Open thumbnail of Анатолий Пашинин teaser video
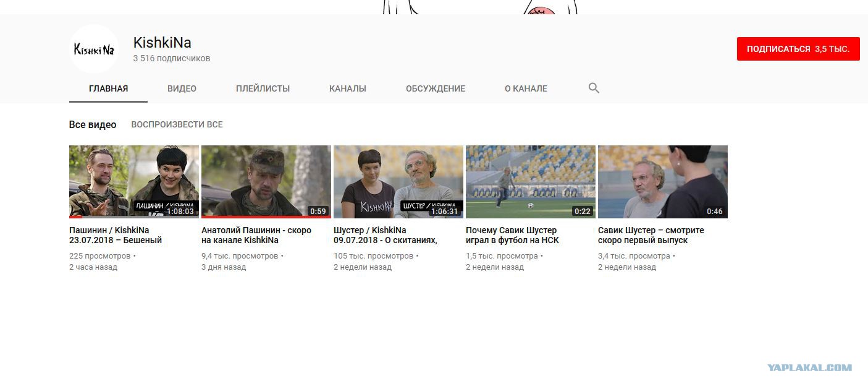 pyautogui.click(x=266, y=182)
